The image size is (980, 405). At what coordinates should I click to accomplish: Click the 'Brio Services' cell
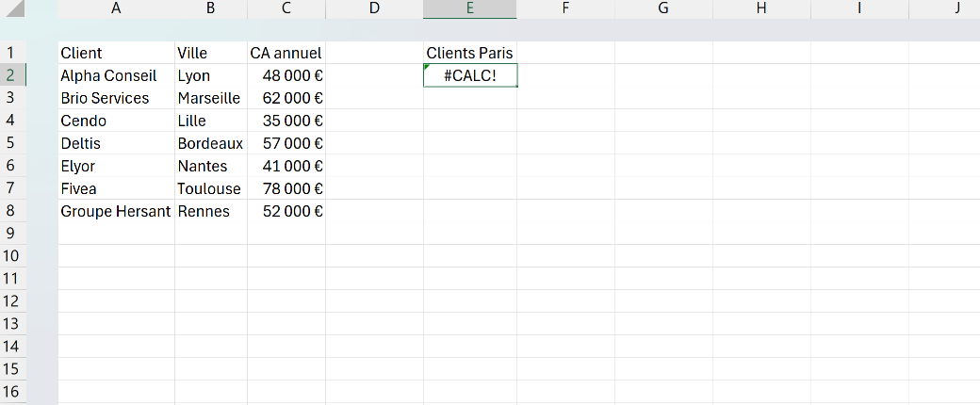[x=116, y=98]
